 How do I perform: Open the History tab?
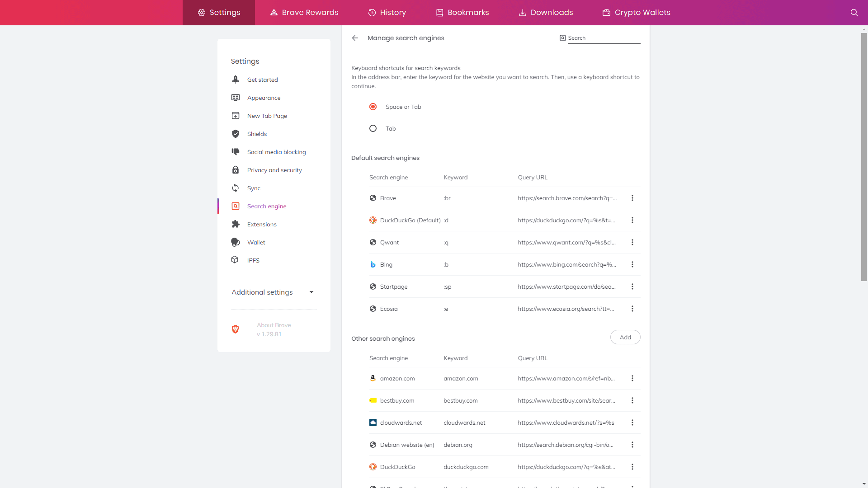(387, 13)
